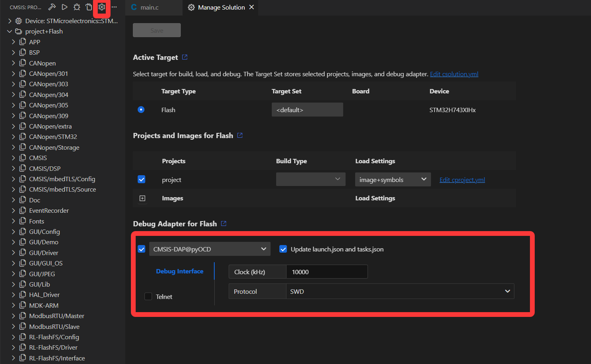Open the three-dot more actions menu
591x364 pixels.
(x=114, y=7)
